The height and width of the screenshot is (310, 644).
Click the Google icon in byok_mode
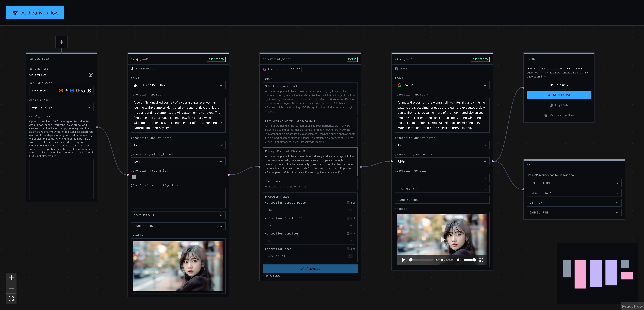[x=78, y=91]
